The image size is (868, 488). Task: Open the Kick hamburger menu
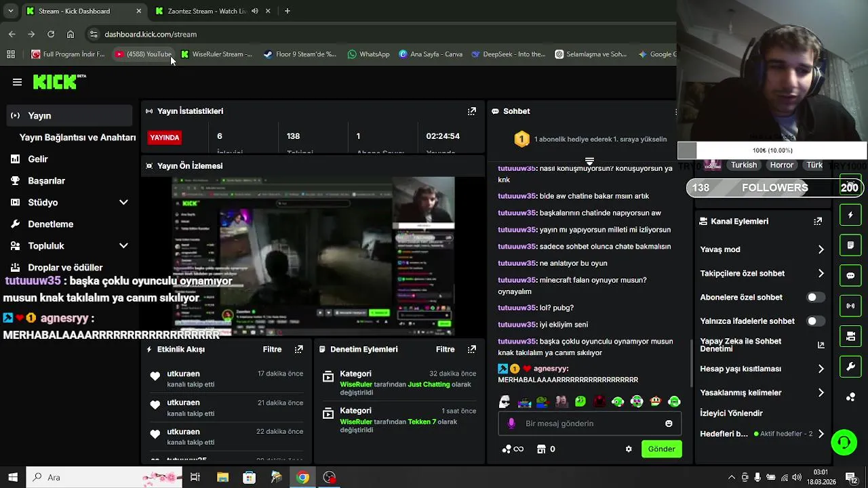coord(17,82)
